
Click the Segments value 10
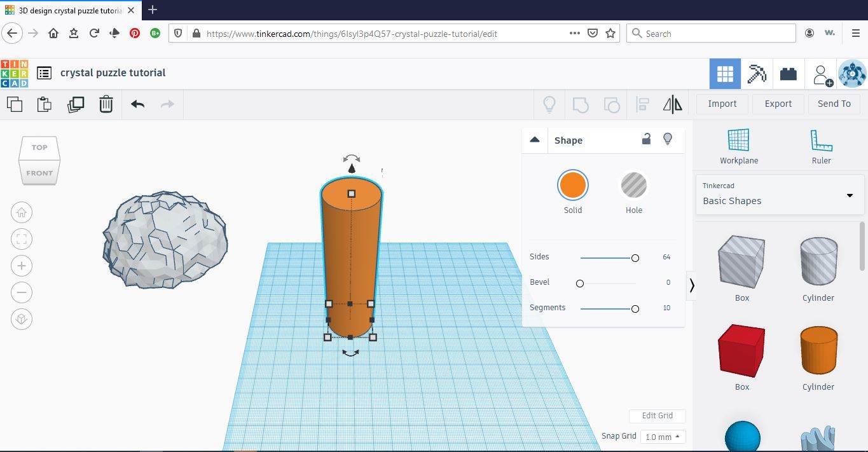click(x=666, y=308)
